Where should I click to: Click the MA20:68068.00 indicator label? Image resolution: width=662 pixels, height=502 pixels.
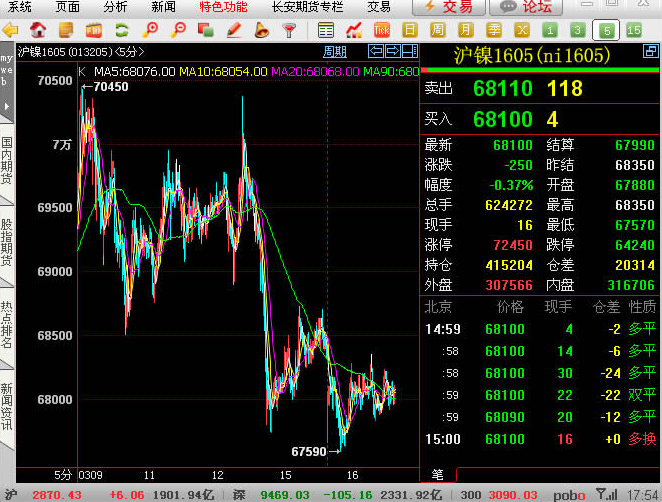point(315,72)
